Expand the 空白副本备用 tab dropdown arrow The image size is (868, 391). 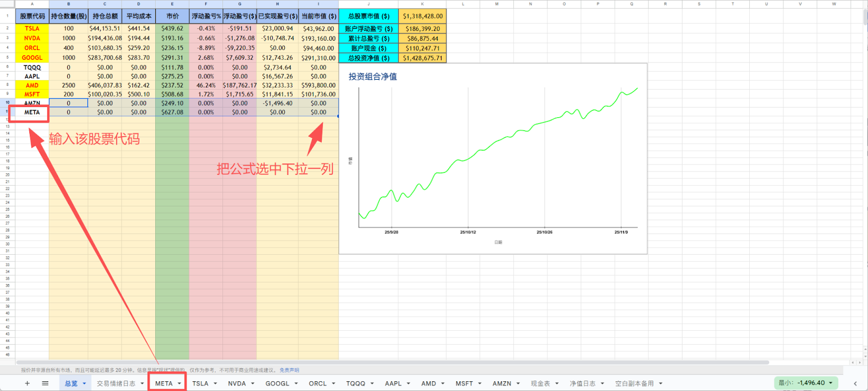pos(661,383)
